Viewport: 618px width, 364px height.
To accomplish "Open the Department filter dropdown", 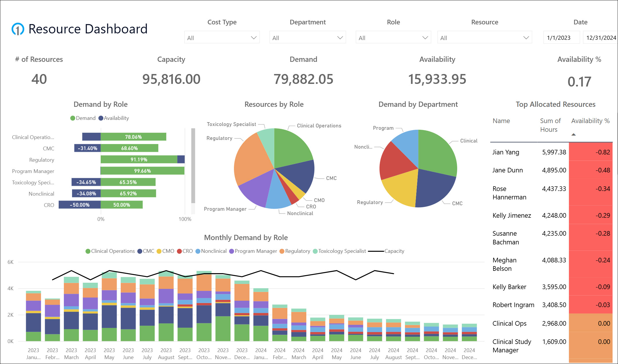I will 307,37.
